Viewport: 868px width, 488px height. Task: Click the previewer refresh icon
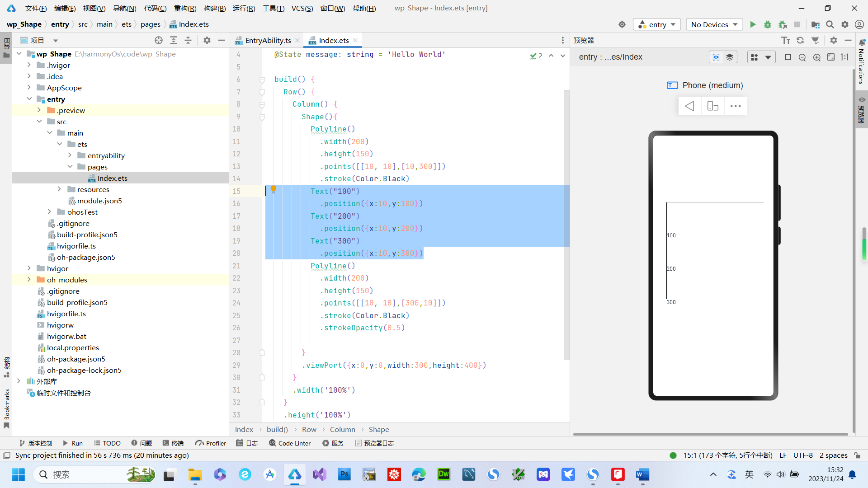(x=800, y=40)
